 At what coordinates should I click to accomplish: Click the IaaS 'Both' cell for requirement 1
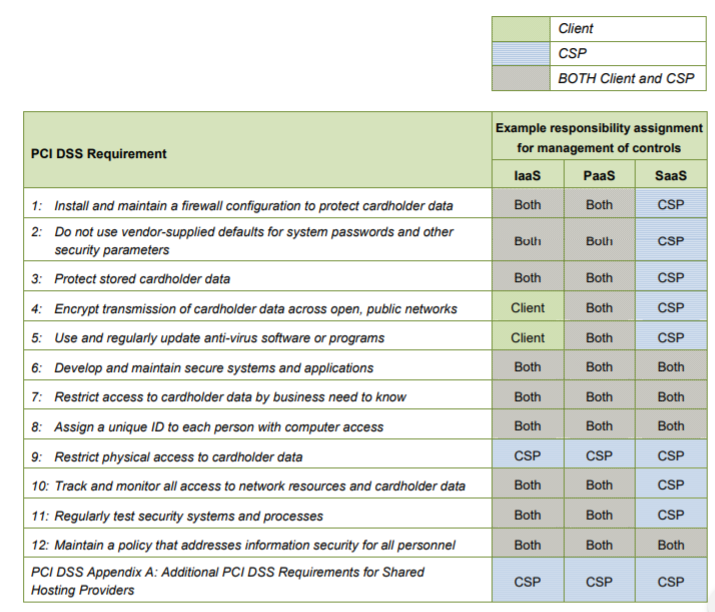(528, 205)
